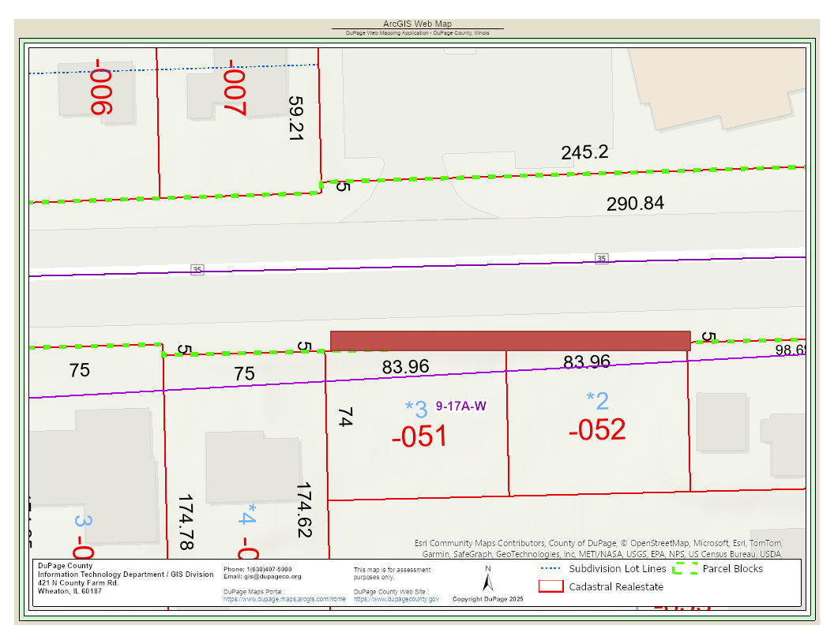Viewport: 834px width, 644px height.
Task: Click the Subdivision Lot Lines dotted legend symbol
Action: (x=552, y=568)
